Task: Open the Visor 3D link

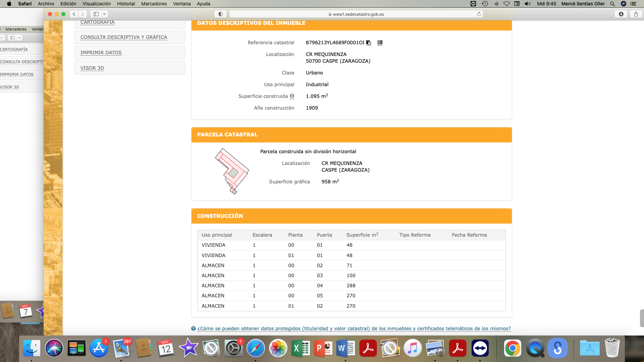Action: (x=92, y=68)
